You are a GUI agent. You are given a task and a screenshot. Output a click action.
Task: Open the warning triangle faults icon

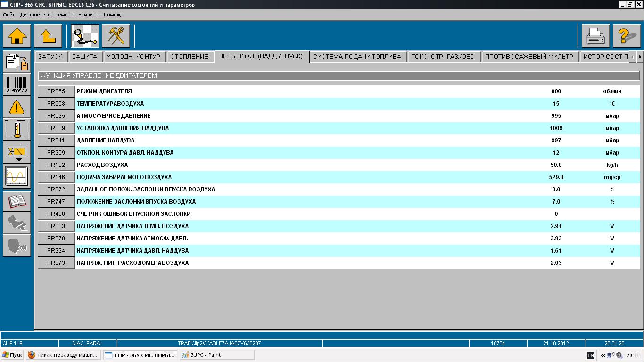click(x=17, y=107)
